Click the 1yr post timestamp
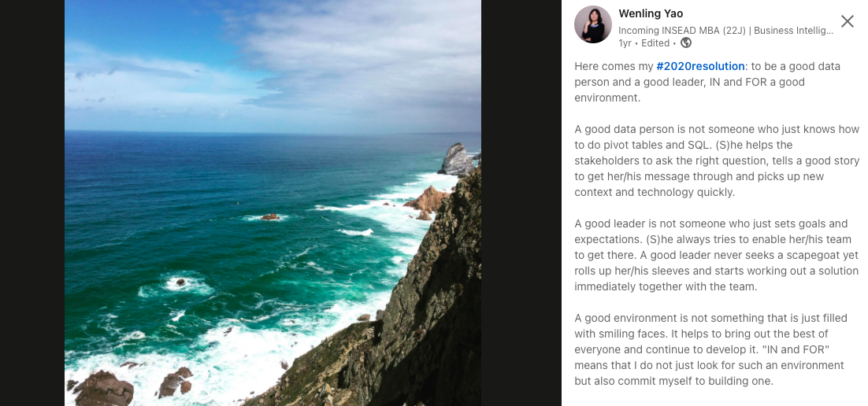This screenshot has height=406, width=868. (625, 42)
